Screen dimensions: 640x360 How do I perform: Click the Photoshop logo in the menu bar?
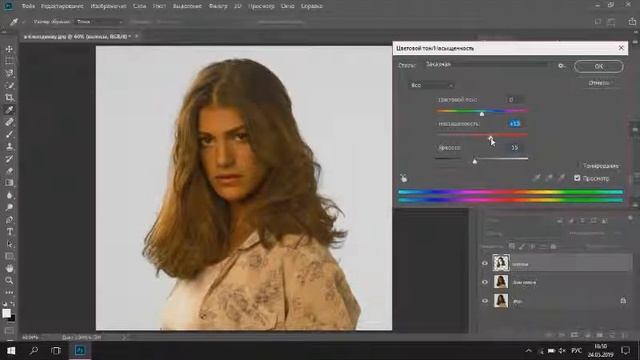tap(8, 6)
